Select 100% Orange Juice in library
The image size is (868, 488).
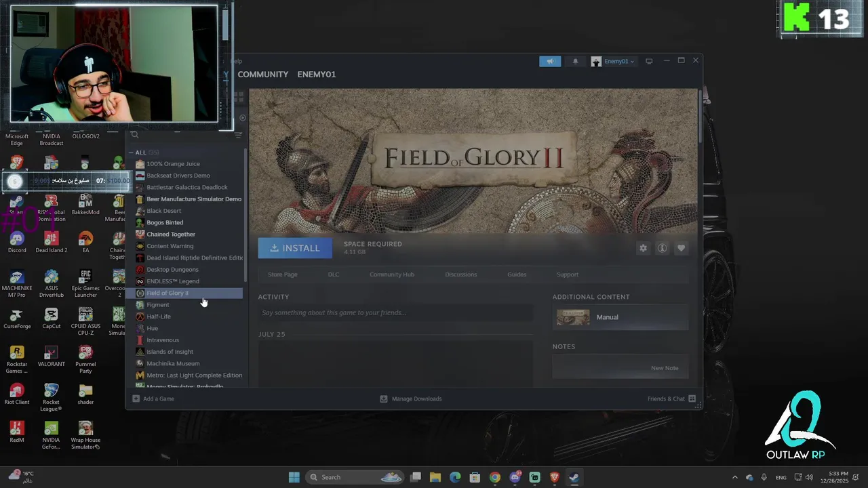(173, 164)
